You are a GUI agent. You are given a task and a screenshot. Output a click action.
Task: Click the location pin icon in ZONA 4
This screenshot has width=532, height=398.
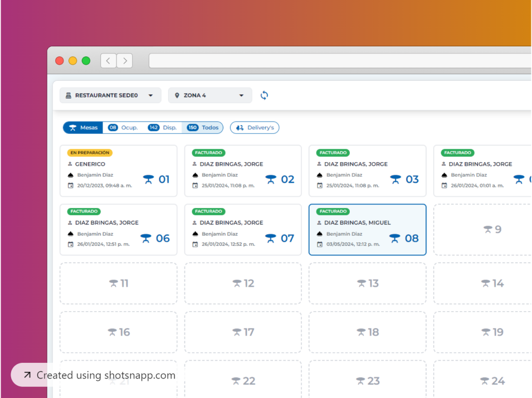177,95
